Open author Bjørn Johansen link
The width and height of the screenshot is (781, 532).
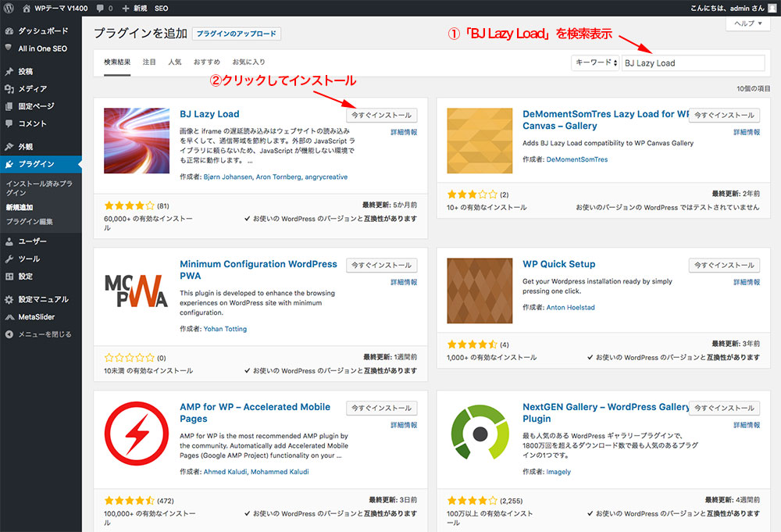[227, 177]
